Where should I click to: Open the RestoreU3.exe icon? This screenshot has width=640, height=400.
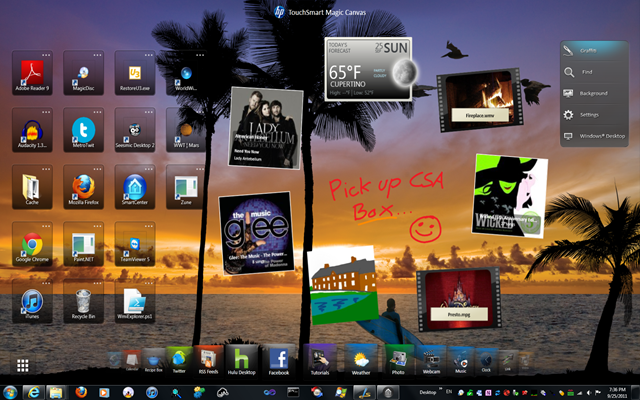pyautogui.click(x=135, y=73)
